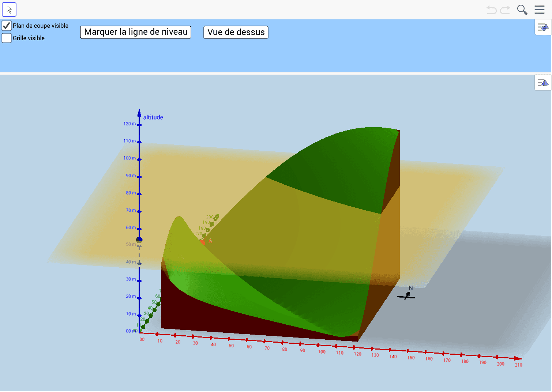Click the 100 m altitude tick label
Viewport: 552px width, 392px height.
click(x=129, y=158)
